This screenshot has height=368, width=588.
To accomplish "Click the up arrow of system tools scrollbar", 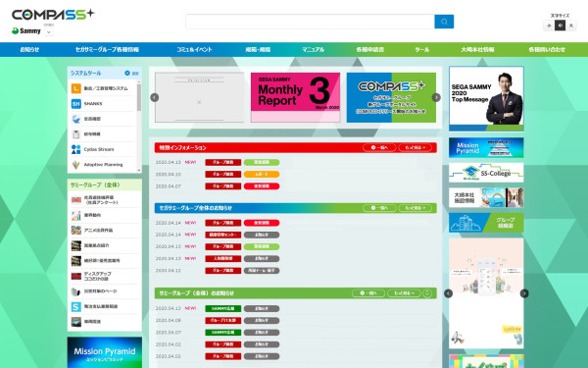I will point(139,81).
